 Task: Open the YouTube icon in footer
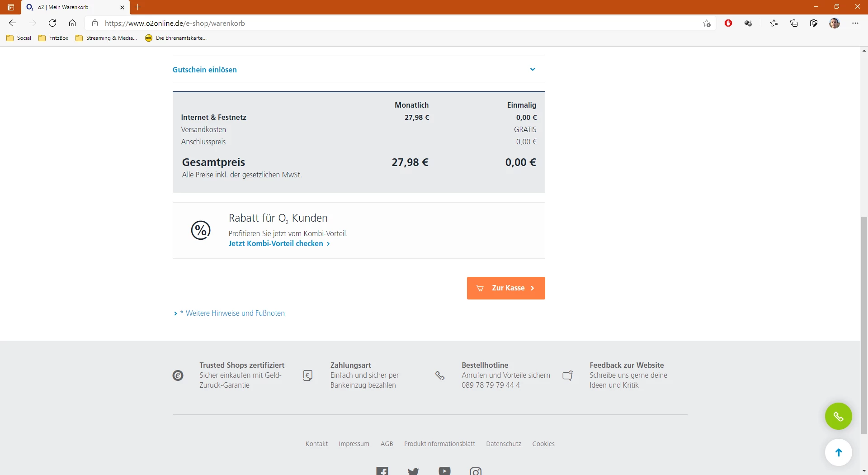point(444,471)
